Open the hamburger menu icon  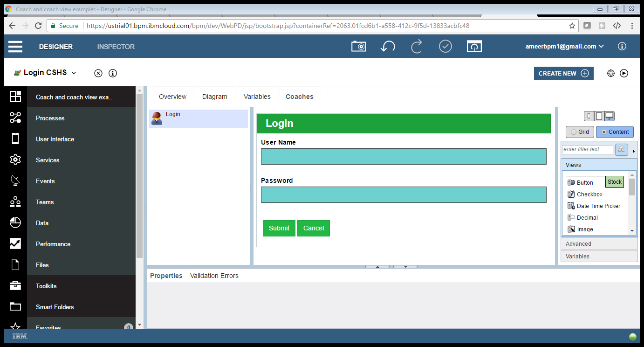[15, 46]
